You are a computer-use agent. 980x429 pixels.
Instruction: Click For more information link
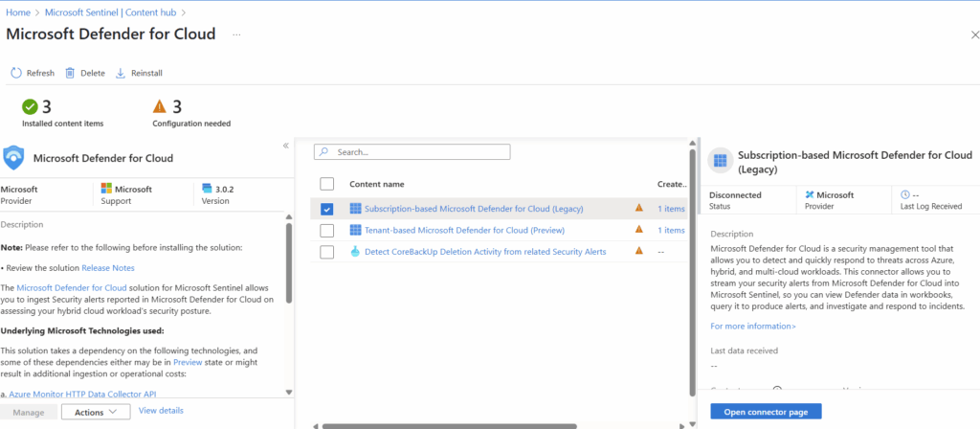(x=753, y=326)
